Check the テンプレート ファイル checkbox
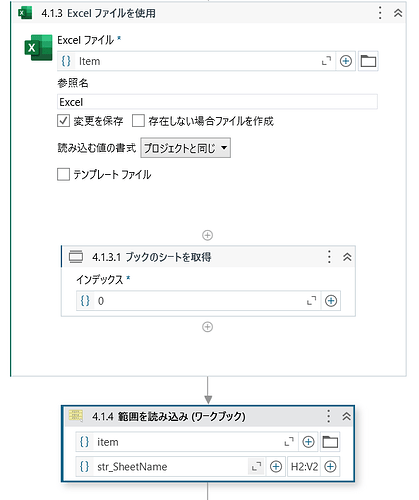This screenshot has height=500, width=419. coord(63,174)
